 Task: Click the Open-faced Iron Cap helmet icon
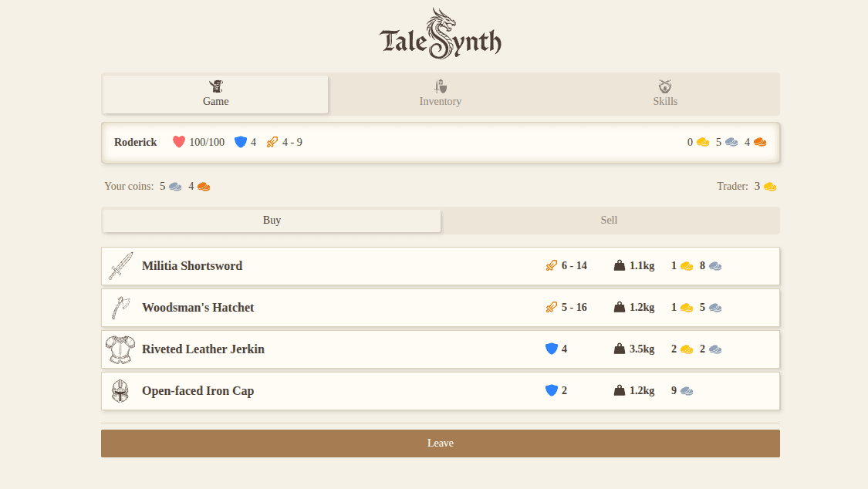[x=120, y=390]
